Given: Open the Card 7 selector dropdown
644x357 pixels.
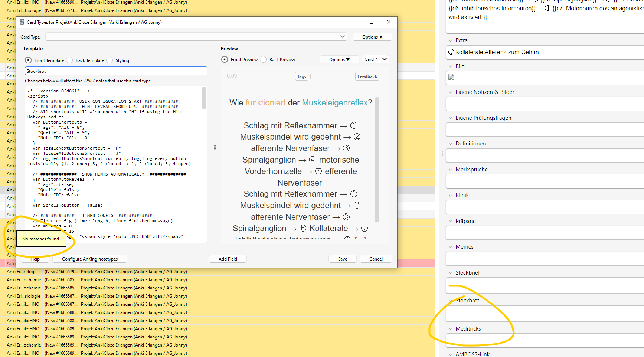Looking at the screenshot, I should point(376,59).
